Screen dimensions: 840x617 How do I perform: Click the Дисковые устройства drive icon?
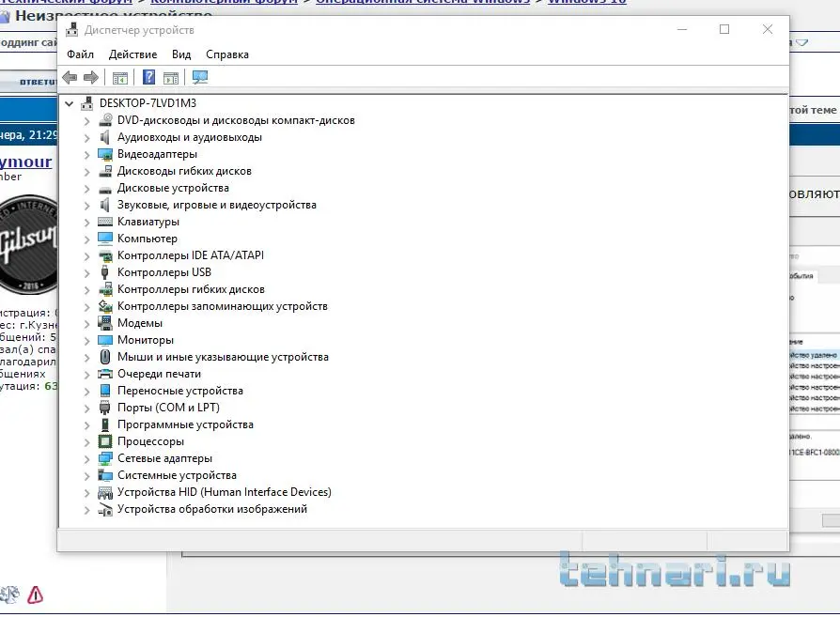pyautogui.click(x=105, y=189)
